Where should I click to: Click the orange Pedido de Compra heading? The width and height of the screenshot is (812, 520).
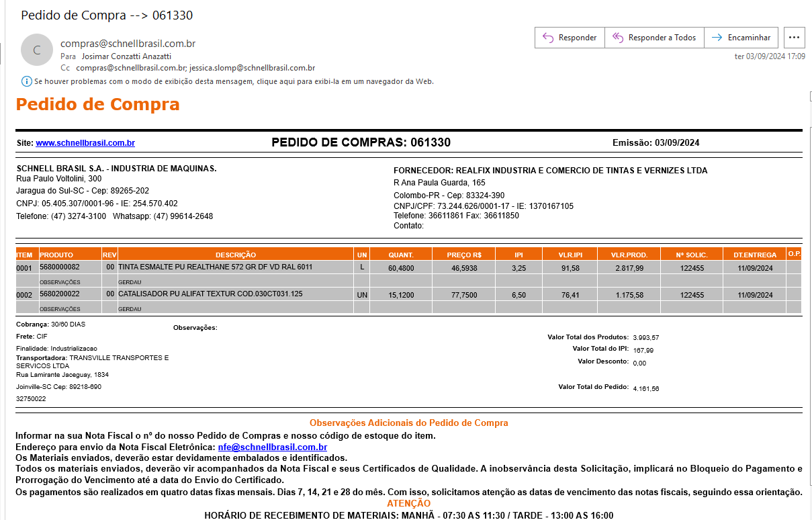coord(97,105)
